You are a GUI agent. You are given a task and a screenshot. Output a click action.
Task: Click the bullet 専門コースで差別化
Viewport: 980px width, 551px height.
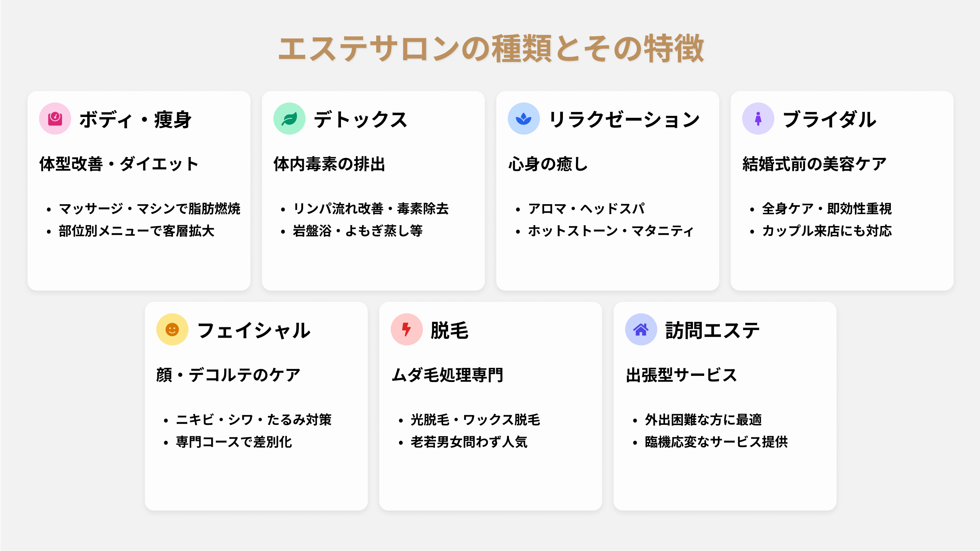234,442
